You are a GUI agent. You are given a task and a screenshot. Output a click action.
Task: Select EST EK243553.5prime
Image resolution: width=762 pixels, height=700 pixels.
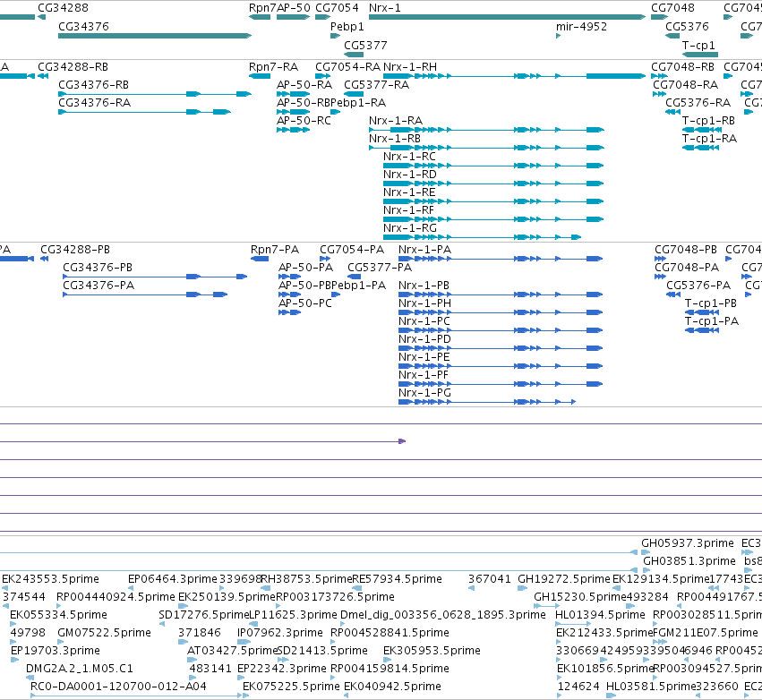(x=50, y=579)
